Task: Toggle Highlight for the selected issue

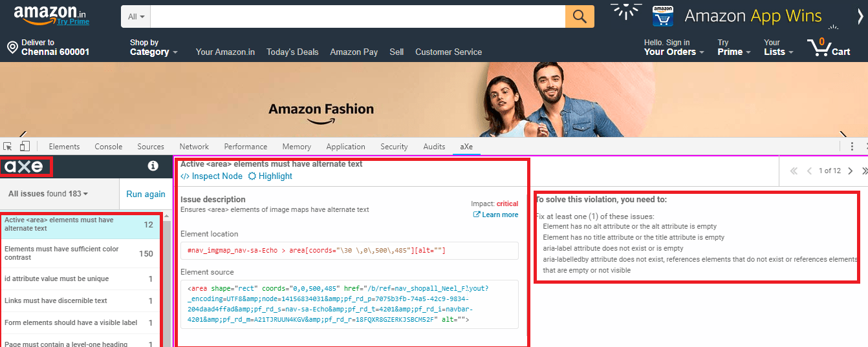Action: (x=270, y=176)
